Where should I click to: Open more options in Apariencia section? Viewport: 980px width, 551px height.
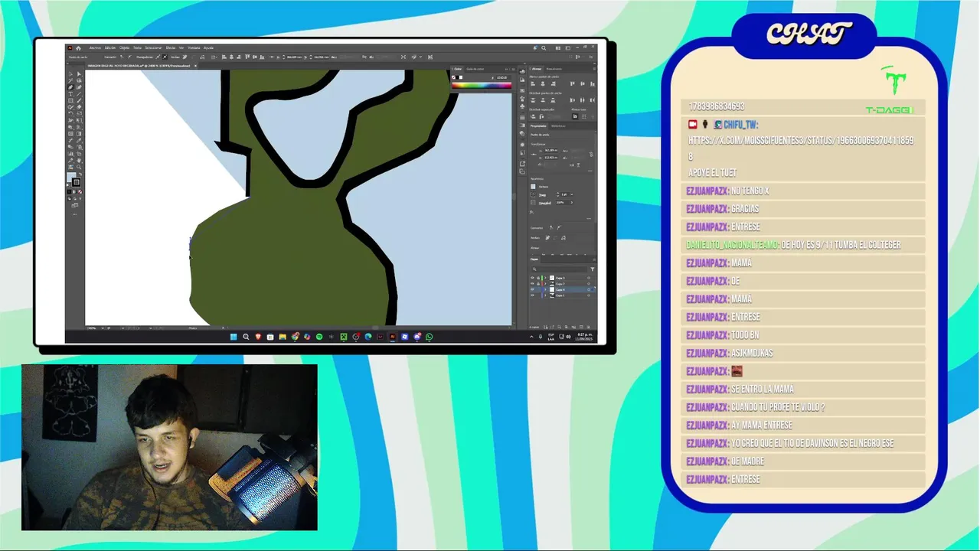click(x=589, y=219)
